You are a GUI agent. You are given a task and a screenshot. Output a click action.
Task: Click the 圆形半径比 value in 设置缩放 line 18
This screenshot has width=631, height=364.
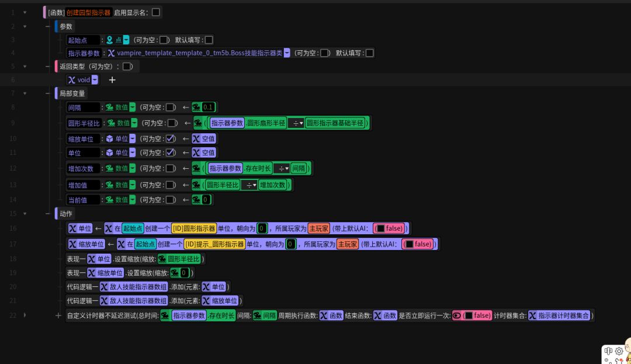tap(179, 259)
